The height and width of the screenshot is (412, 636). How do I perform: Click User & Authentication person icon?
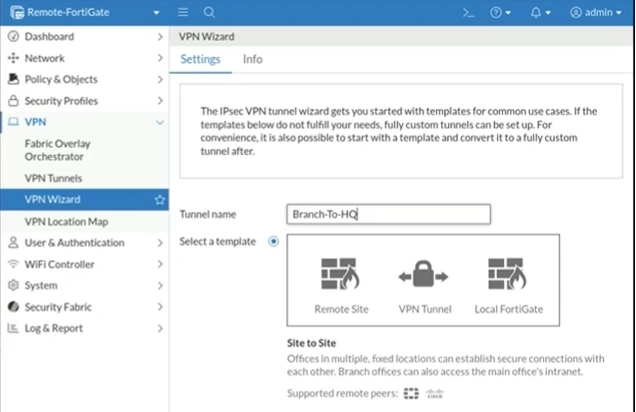tap(13, 242)
